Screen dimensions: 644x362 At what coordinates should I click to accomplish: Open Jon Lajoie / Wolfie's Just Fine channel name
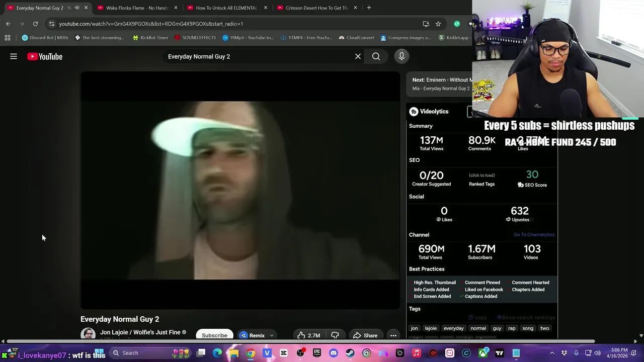click(140, 332)
